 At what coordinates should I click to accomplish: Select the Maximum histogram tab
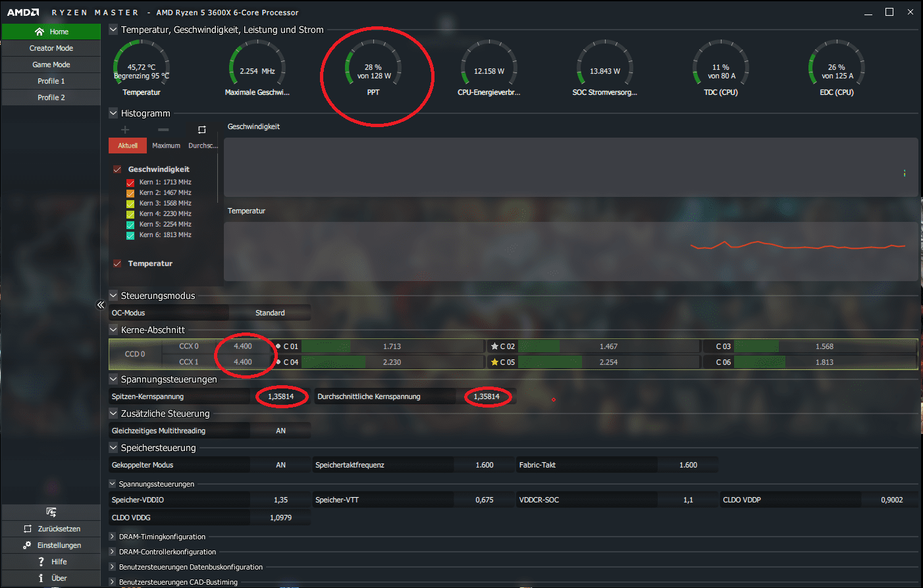166,146
